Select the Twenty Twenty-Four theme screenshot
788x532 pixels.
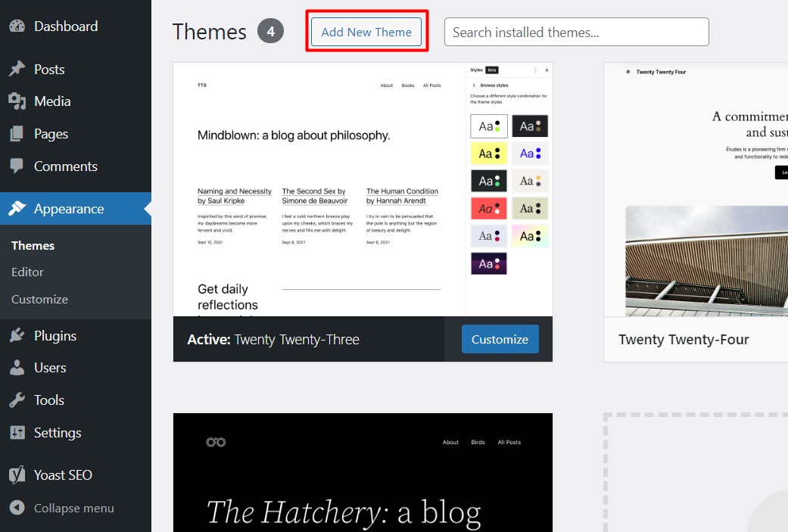(696, 189)
